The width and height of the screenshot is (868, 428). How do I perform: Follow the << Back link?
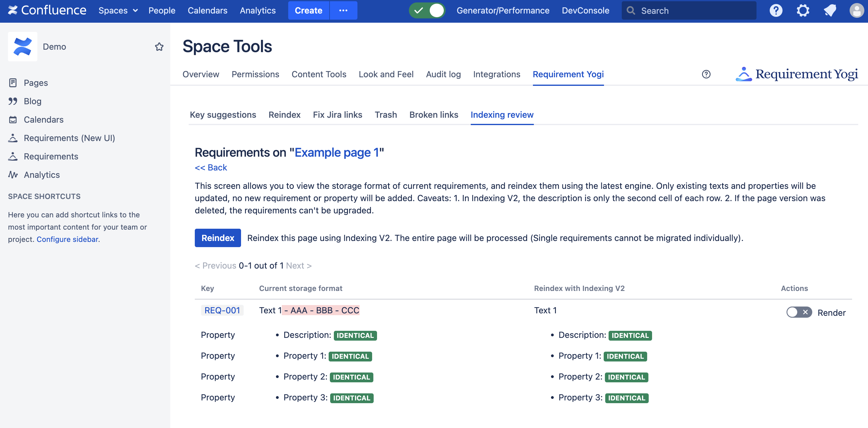point(211,168)
